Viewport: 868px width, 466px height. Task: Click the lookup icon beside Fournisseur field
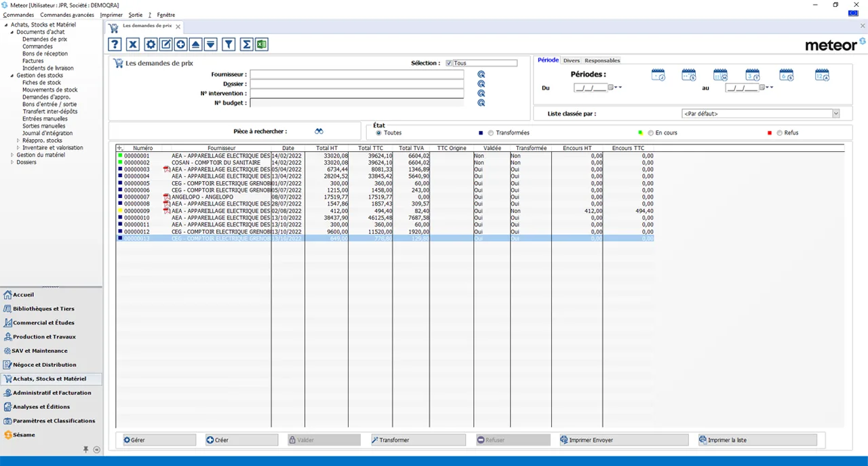point(481,75)
